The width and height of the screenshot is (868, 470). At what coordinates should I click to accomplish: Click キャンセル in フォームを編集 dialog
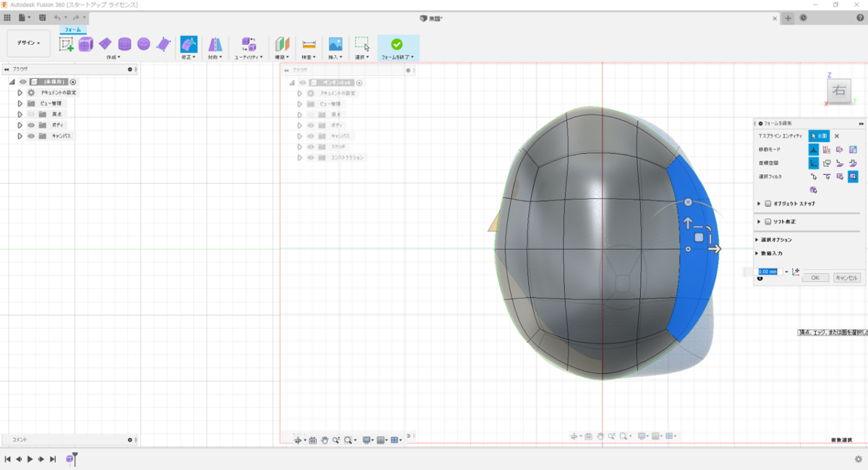[x=847, y=278]
